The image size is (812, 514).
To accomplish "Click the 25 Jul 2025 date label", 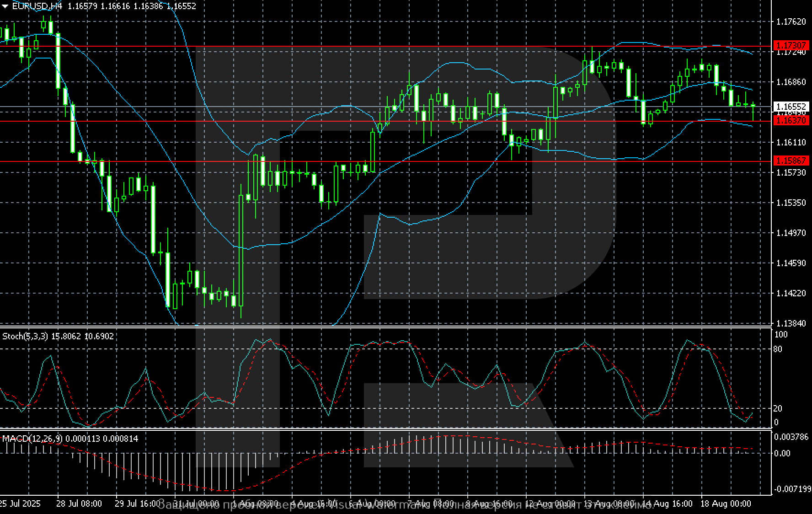I will (20, 503).
